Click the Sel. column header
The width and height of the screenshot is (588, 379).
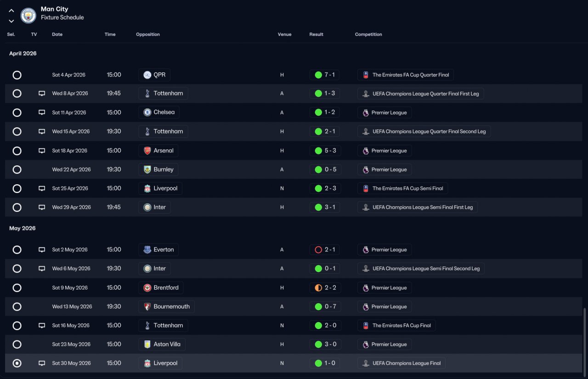point(11,34)
